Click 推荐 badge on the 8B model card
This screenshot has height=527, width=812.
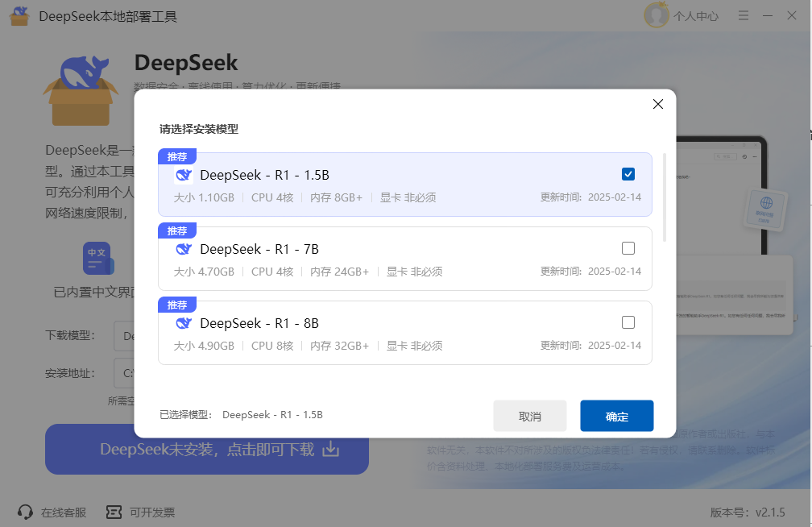coord(177,305)
